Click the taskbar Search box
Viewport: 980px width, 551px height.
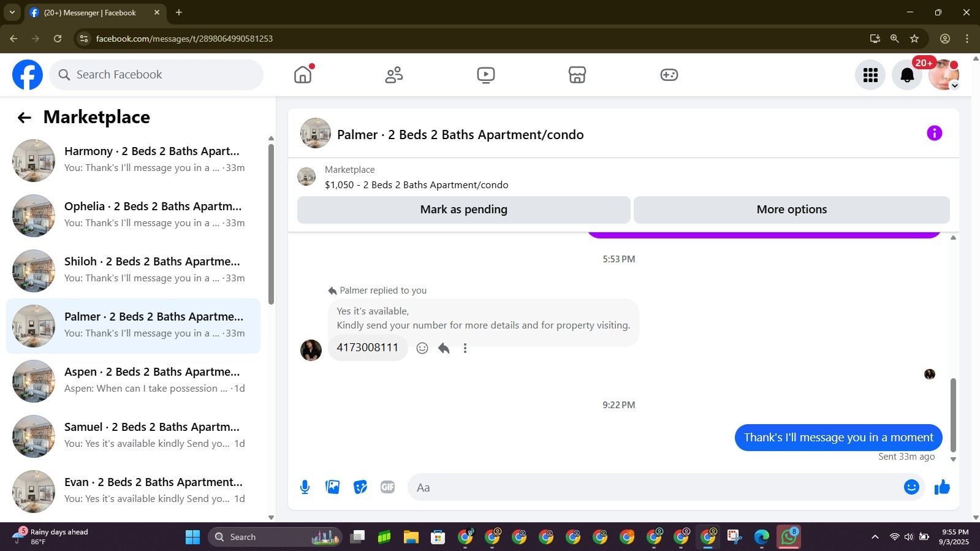[275, 537]
